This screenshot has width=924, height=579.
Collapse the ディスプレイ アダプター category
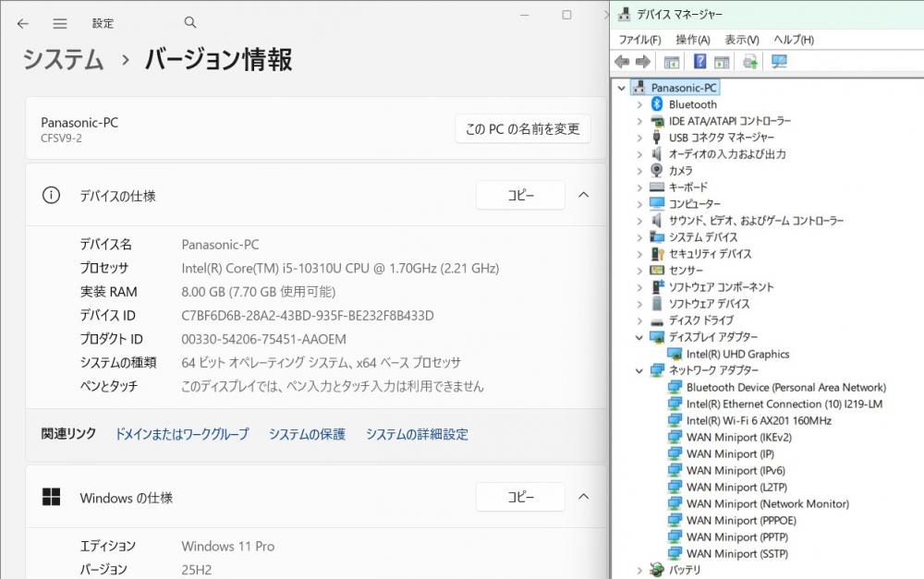pos(638,337)
